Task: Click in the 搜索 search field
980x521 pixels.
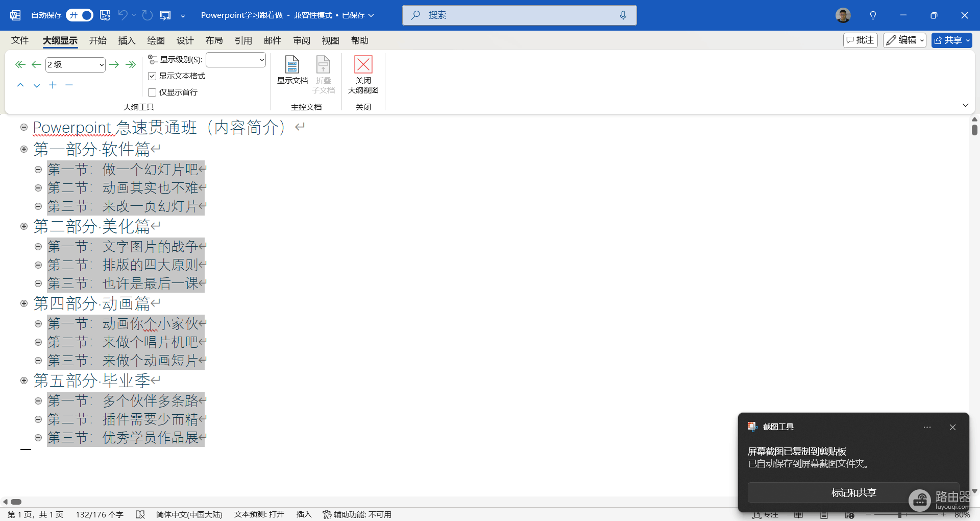Action: (x=519, y=15)
